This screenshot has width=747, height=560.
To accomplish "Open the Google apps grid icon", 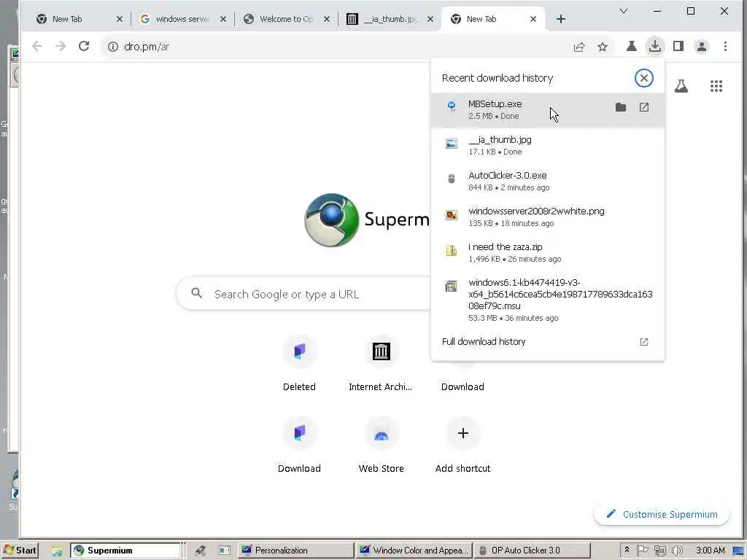I will [x=716, y=86].
